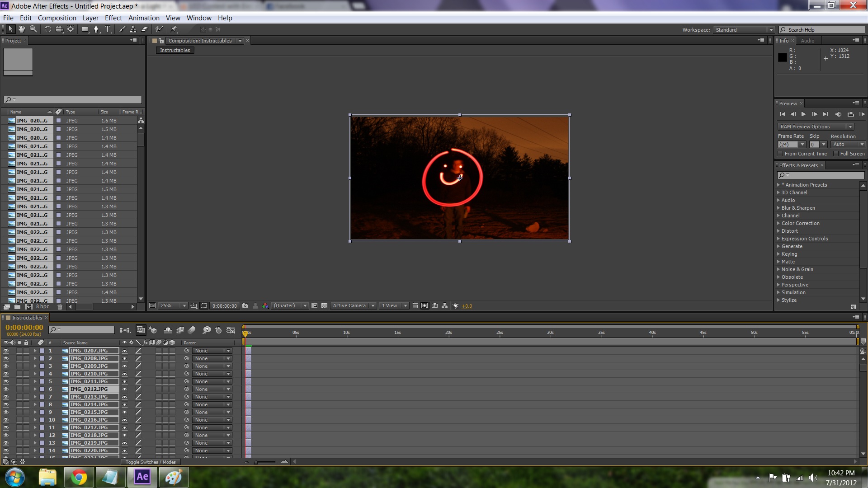Select the Pen tool
Image resolution: width=868 pixels, height=488 pixels.
click(96, 29)
